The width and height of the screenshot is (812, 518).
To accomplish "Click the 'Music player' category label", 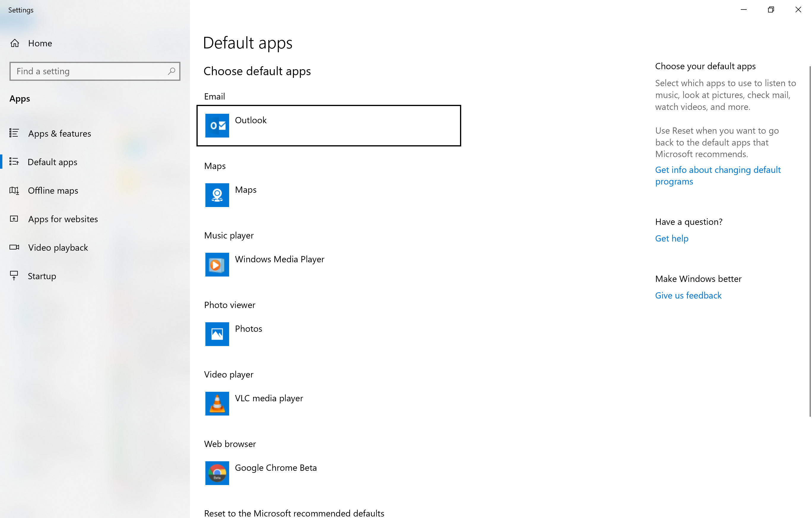I will [x=229, y=235].
